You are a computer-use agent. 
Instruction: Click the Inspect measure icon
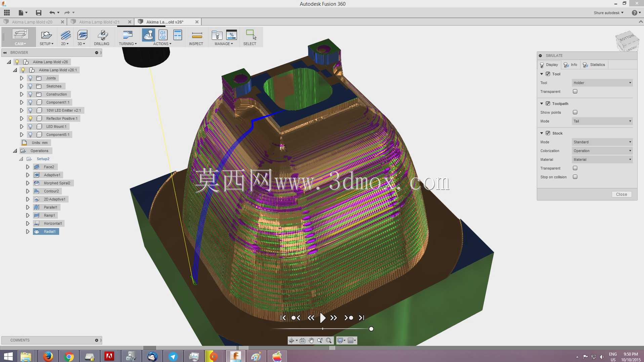pos(197,35)
